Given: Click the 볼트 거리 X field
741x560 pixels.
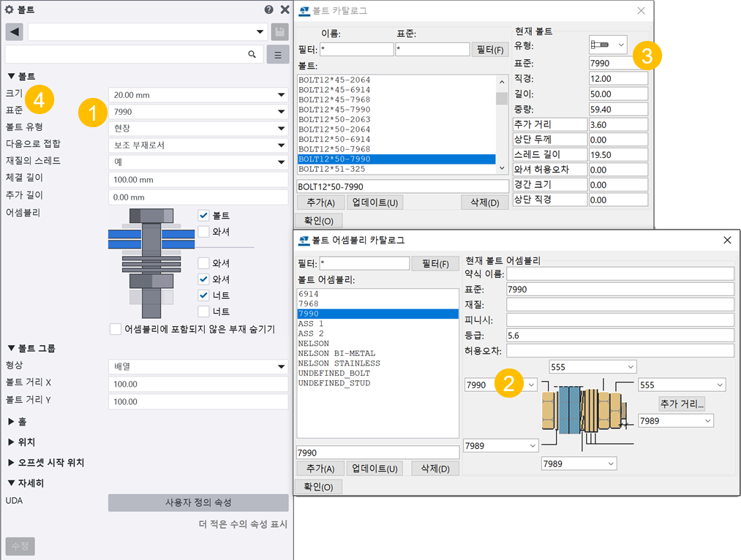Looking at the screenshot, I should [x=198, y=385].
